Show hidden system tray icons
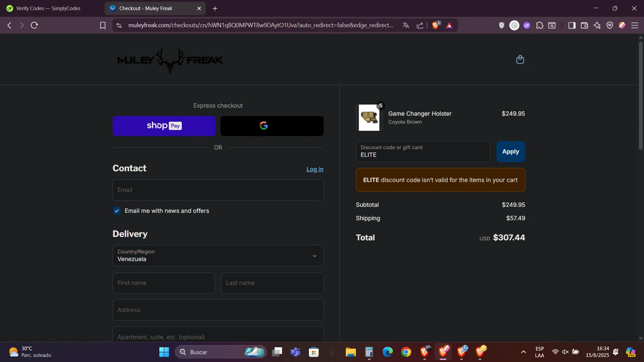The width and height of the screenshot is (644, 362). tap(523, 352)
